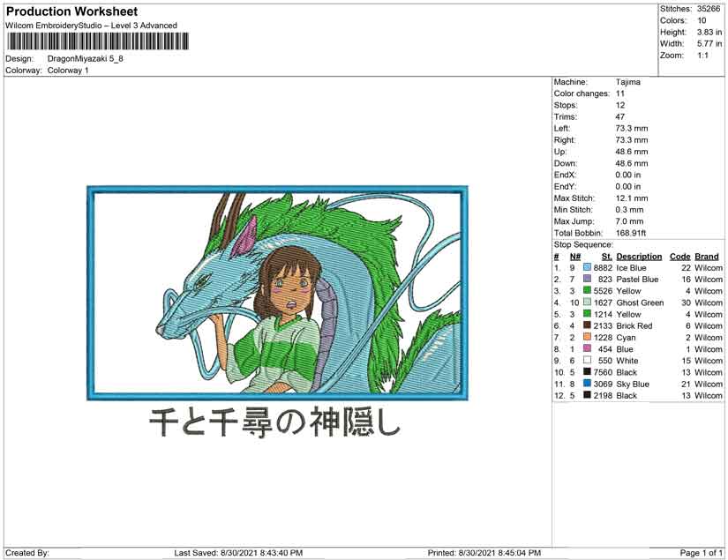The width and height of the screenshot is (728, 560).
Task: Click the Width value 5.77 in
Action: coord(709,43)
